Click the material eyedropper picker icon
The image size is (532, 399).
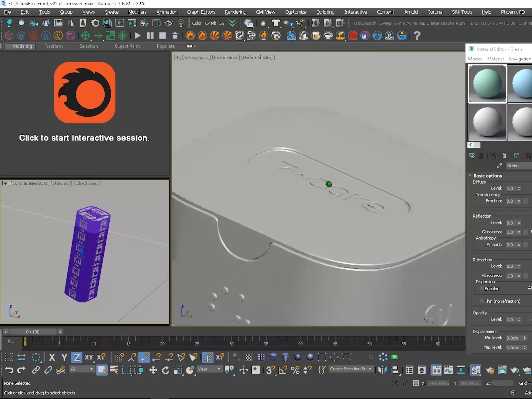tap(499, 165)
